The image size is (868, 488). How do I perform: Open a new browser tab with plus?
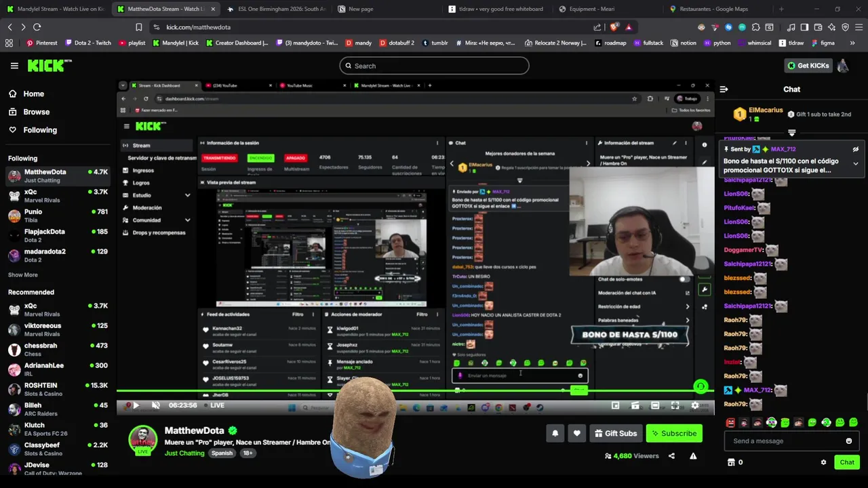781,9
